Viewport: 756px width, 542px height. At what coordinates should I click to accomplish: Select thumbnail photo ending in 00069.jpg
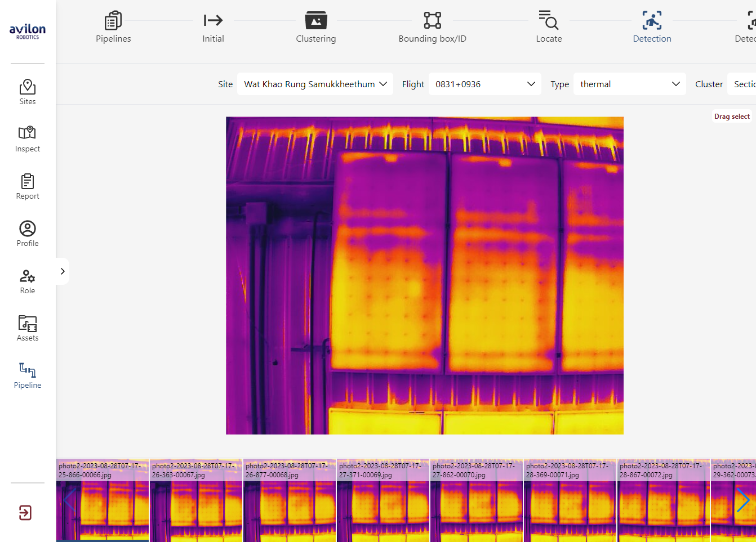click(383, 500)
